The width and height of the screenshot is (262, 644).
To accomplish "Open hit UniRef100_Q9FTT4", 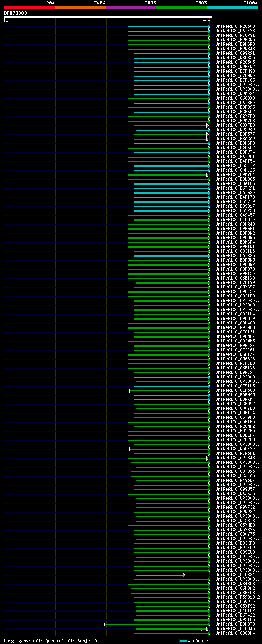I will 235,413.
